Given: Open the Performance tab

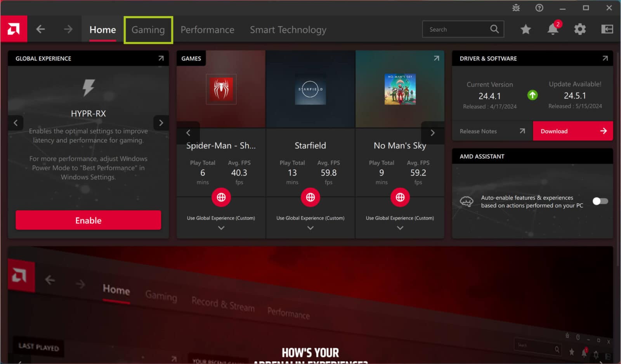Looking at the screenshot, I should point(207,29).
